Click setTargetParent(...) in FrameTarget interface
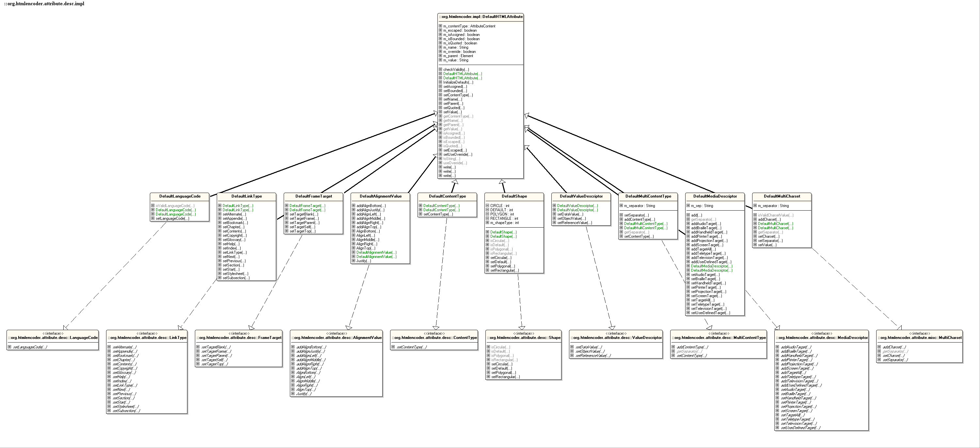Screen dimensions: 980x448 click(x=216, y=356)
